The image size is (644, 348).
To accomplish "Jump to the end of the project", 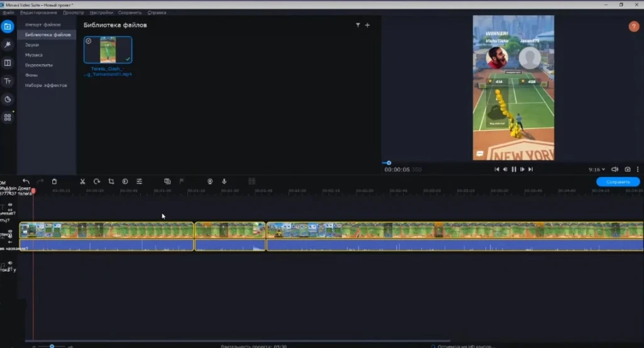I will tap(531, 170).
